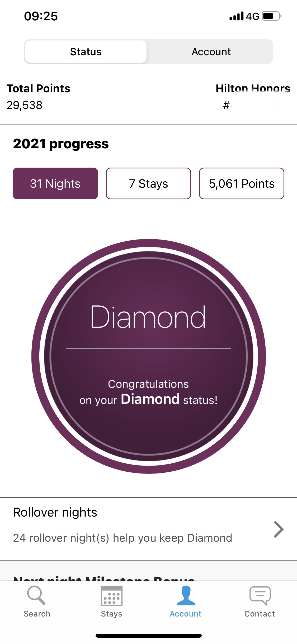This screenshot has height=644, width=297.
Task: Tap the Hilton Honors member number
Action: pyautogui.click(x=256, y=105)
